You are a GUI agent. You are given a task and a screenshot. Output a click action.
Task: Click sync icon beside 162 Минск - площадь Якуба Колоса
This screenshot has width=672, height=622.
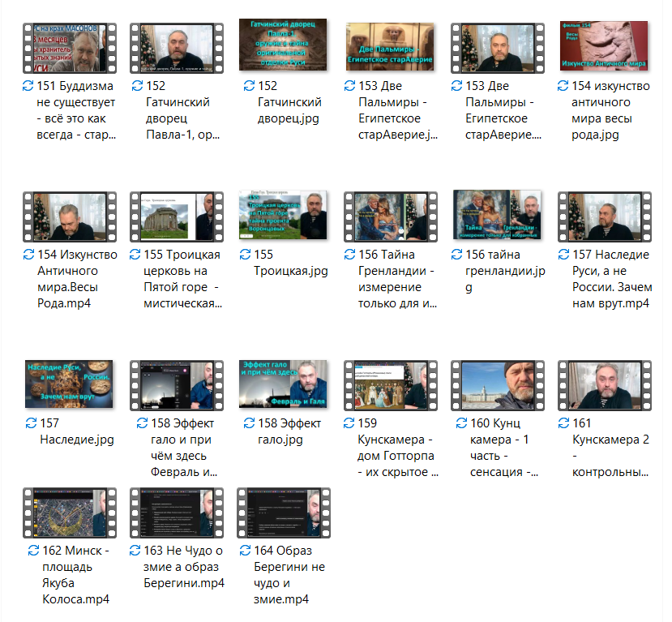33,551
